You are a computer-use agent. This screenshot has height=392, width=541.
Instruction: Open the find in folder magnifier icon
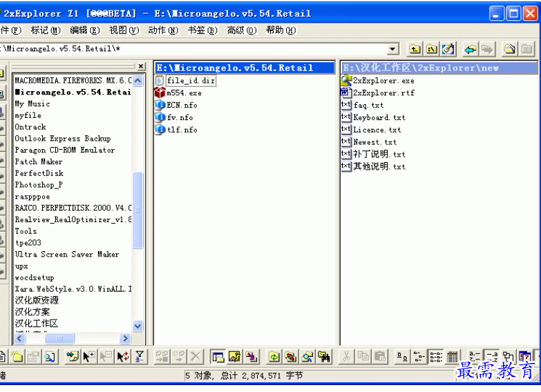[307, 357]
